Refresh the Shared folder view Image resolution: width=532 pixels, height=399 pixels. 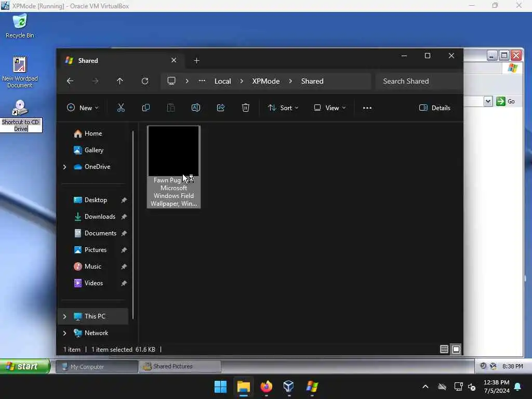[x=145, y=81]
